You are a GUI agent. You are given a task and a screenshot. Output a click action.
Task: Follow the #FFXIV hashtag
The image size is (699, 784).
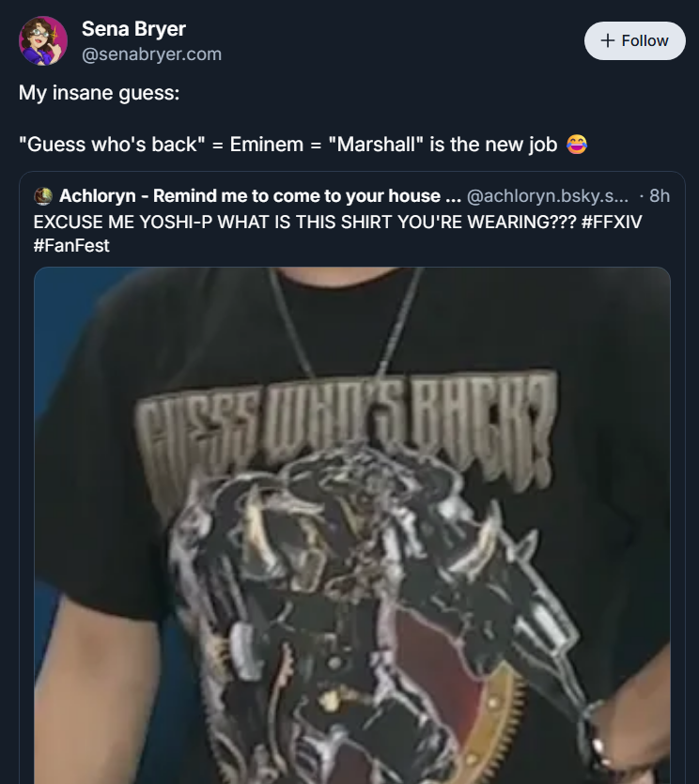pos(612,222)
